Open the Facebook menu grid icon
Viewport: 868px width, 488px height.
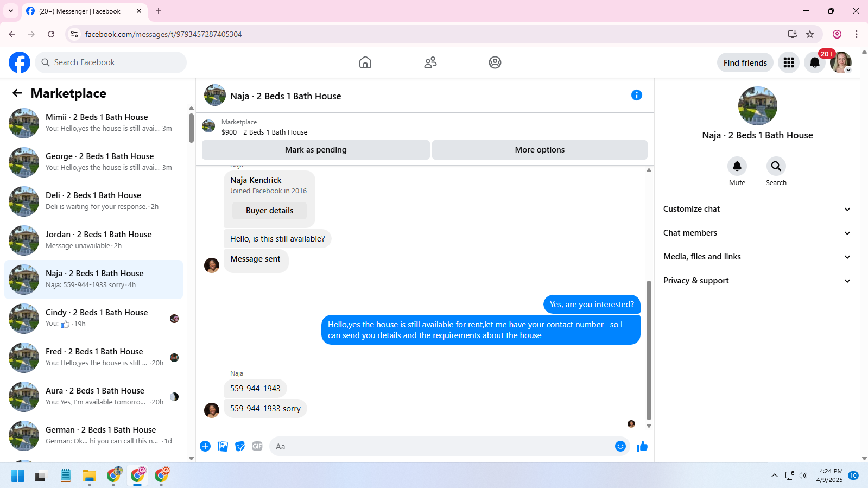coord(789,62)
